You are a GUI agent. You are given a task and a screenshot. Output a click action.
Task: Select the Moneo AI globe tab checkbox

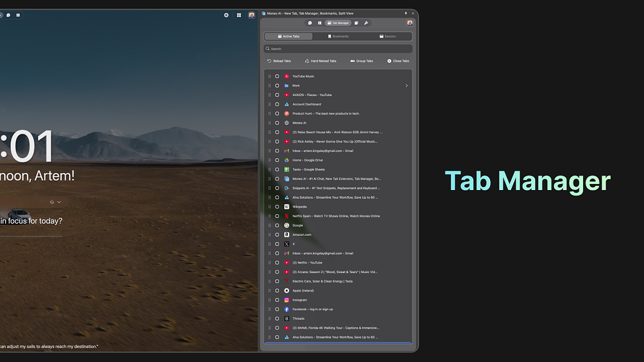(277, 123)
